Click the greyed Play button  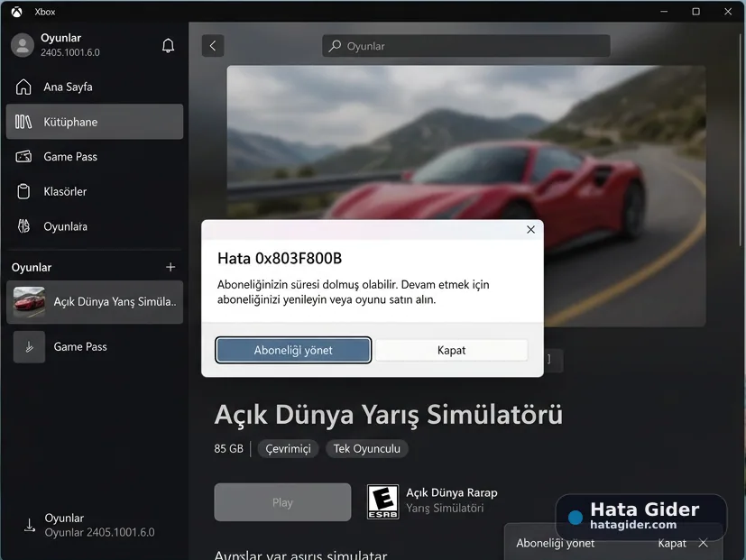coord(282,502)
